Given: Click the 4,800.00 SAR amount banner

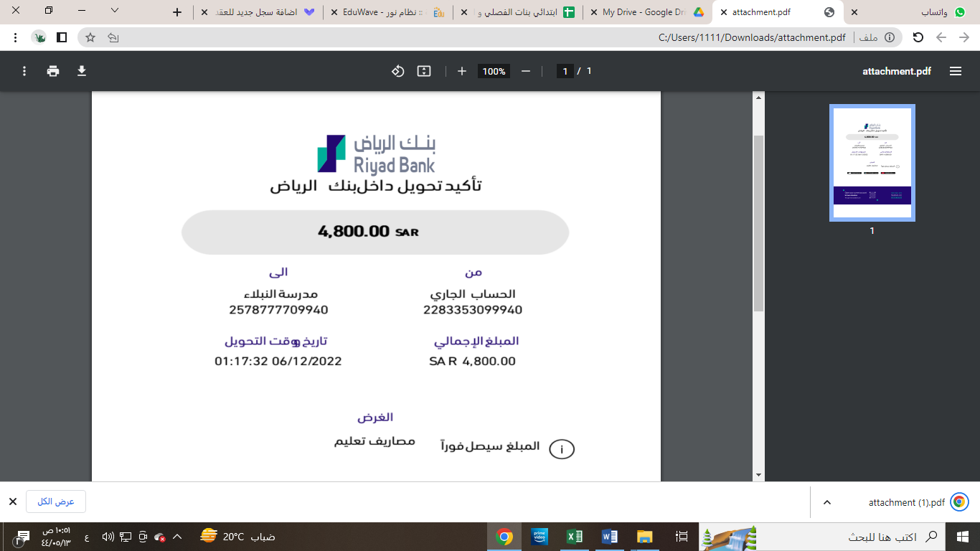Looking at the screenshot, I should (x=375, y=232).
